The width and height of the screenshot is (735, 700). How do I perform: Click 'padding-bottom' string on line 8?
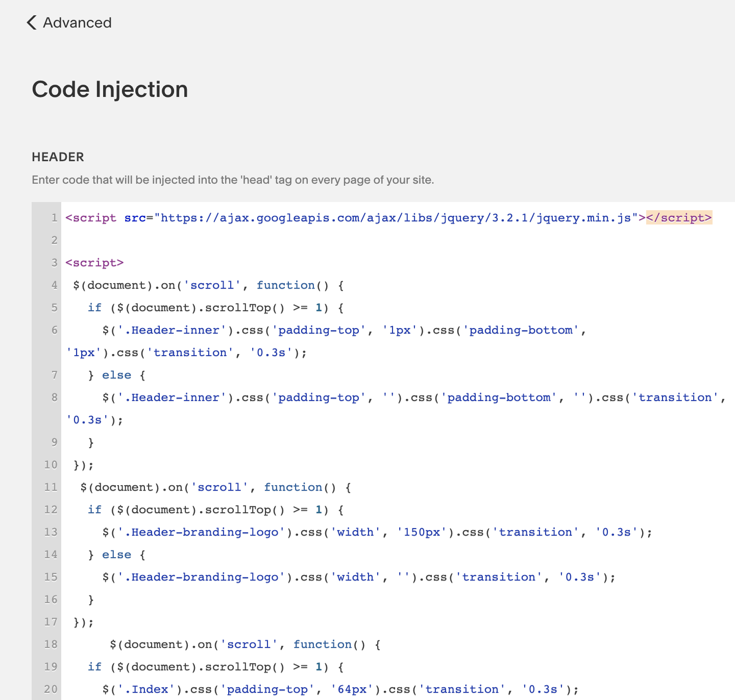499,397
